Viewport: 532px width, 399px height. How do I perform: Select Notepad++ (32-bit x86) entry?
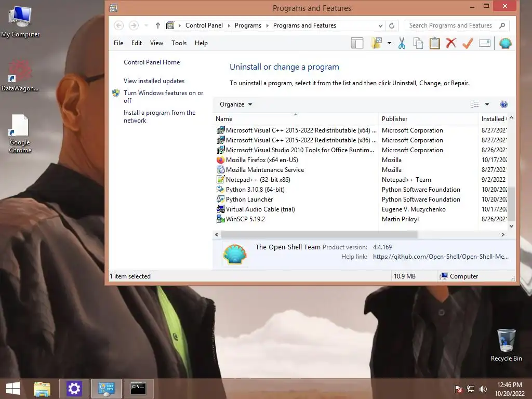(x=361, y=179)
